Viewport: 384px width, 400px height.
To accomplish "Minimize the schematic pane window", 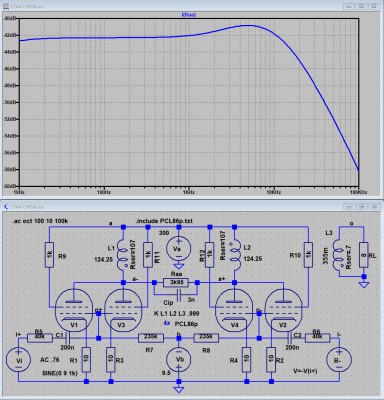I will (349, 207).
